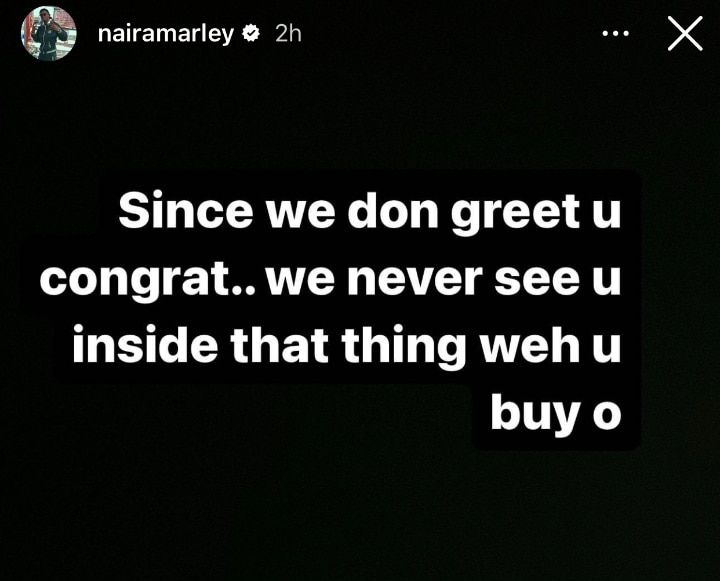Screen dimensions: 720x581
Task: Click the word 'weh' in the story
Action: point(530,344)
